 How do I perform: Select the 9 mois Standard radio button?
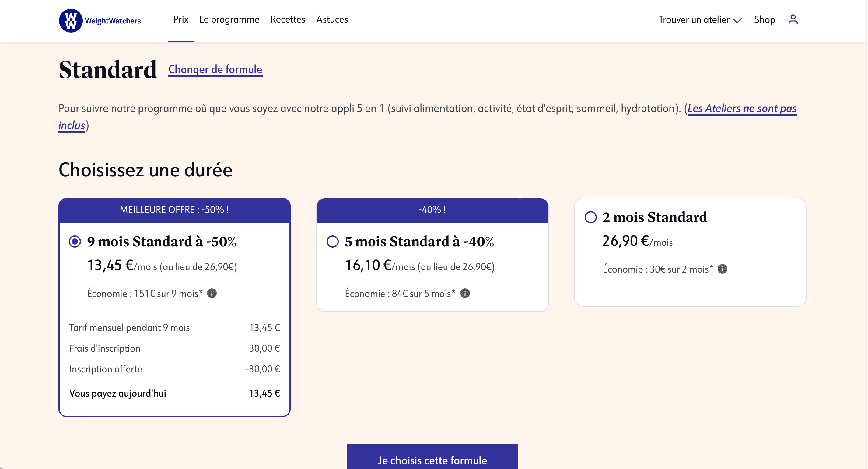point(75,241)
